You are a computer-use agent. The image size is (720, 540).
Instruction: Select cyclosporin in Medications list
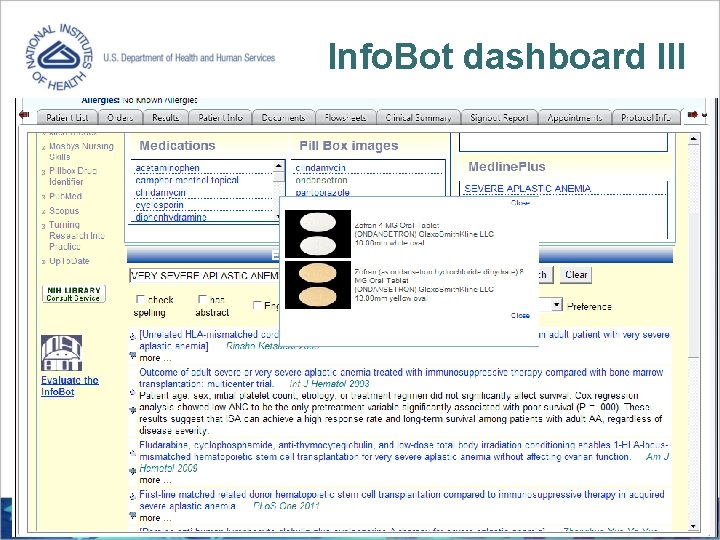pyautogui.click(x=159, y=205)
